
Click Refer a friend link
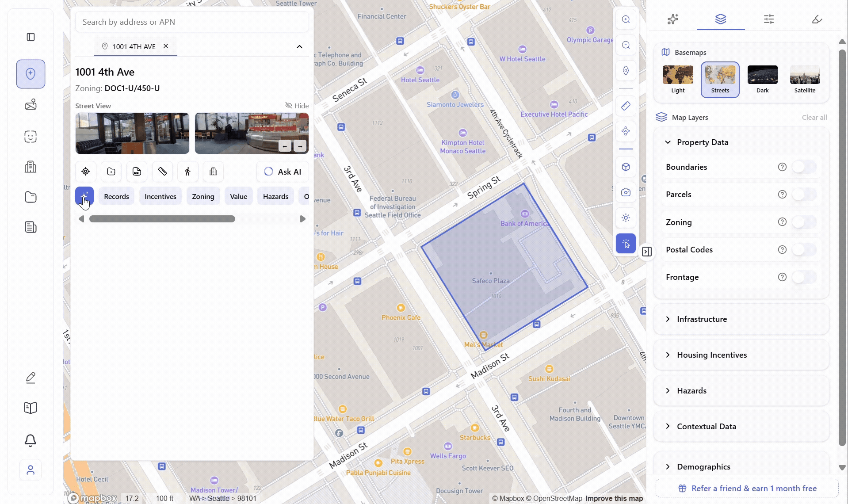click(x=747, y=488)
